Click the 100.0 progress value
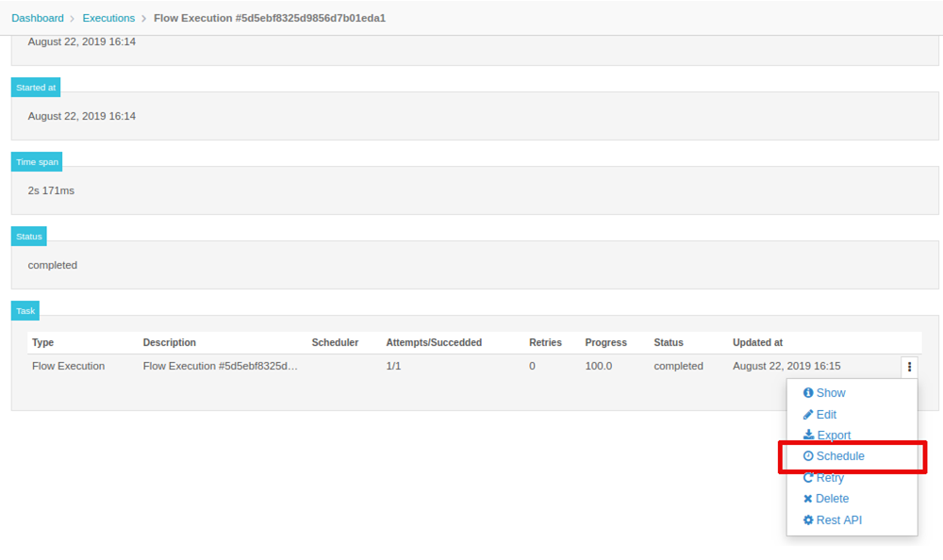Image resolution: width=943 pixels, height=560 pixels. pos(599,366)
